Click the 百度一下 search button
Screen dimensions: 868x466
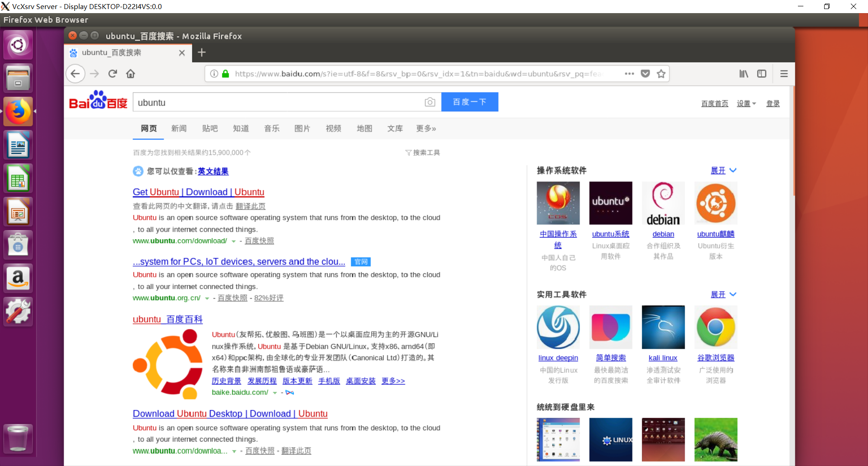click(x=470, y=102)
